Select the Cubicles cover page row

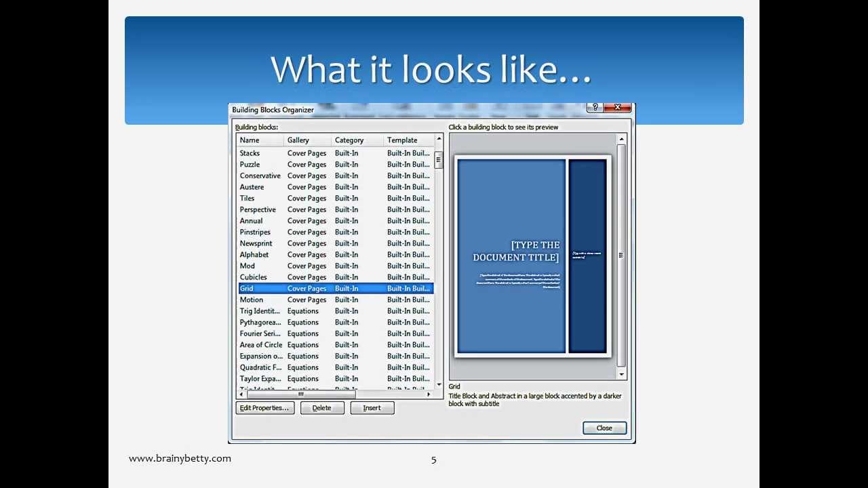(335, 277)
